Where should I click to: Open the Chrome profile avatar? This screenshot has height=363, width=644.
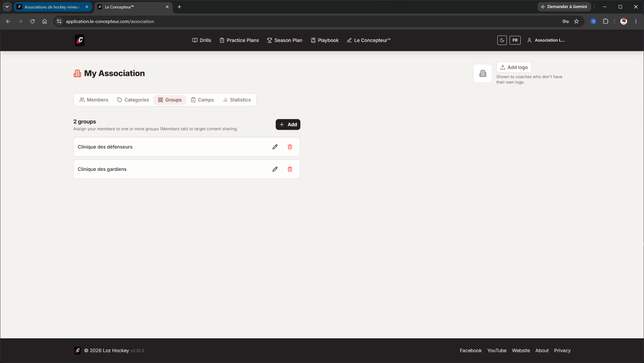(x=624, y=21)
